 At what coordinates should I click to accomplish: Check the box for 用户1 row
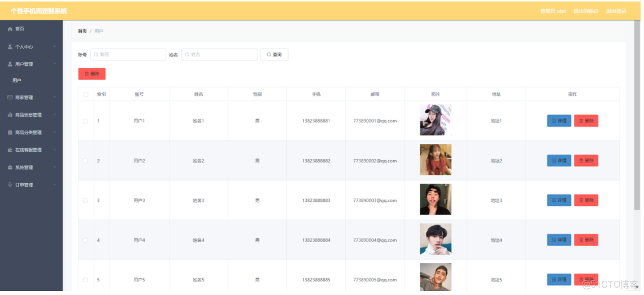point(85,121)
